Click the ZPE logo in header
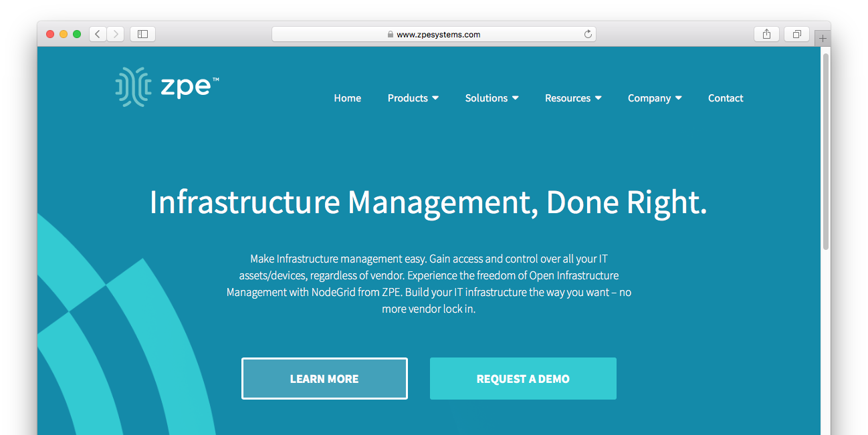Screen dimensions: 868x435 [167, 88]
